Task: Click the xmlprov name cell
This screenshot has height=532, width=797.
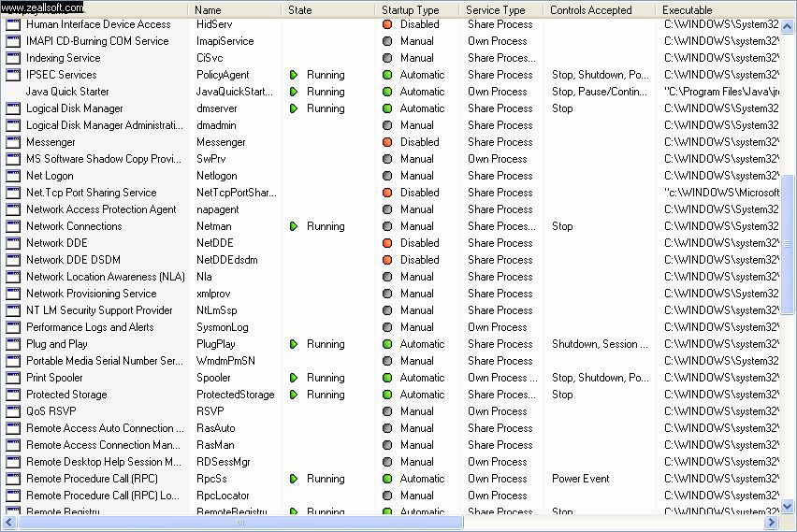Action: [x=213, y=294]
